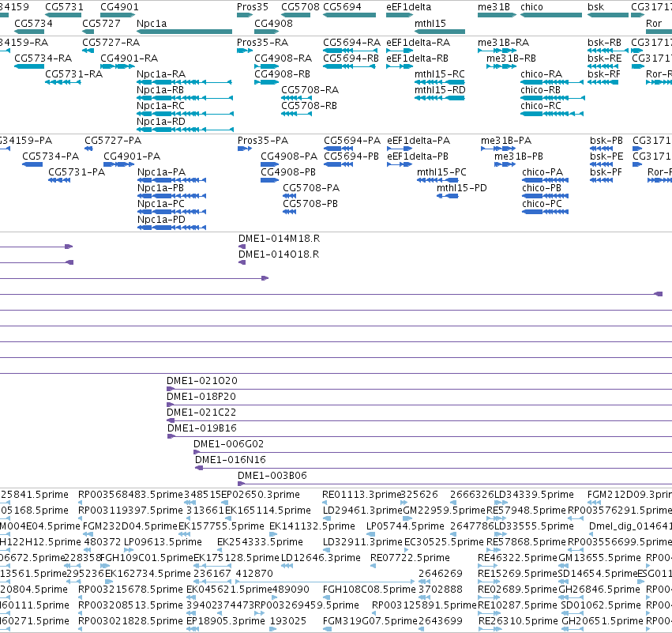This screenshot has width=672, height=633.
Task: Open the Npc1a-RA transcript label
Action: (161, 74)
